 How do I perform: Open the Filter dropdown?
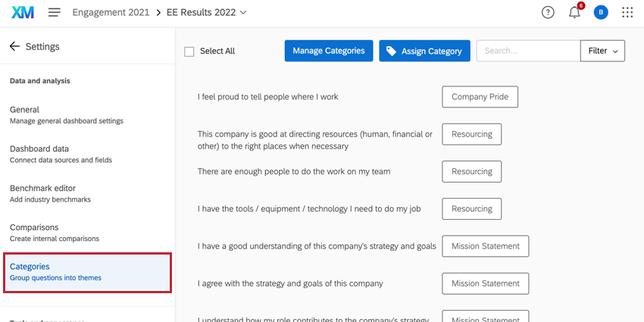coord(602,51)
